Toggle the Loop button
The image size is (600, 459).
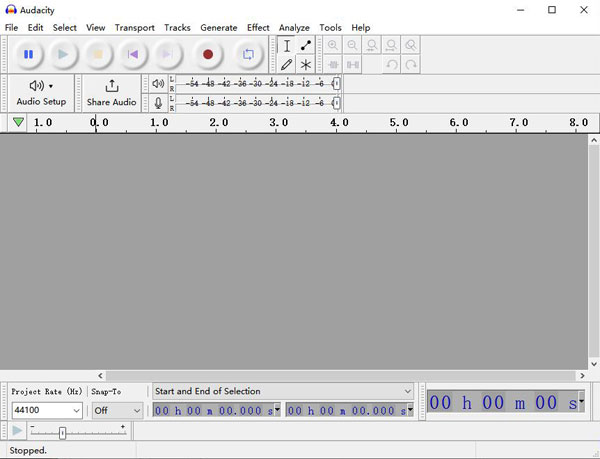pyautogui.click(x=248, y=54)
